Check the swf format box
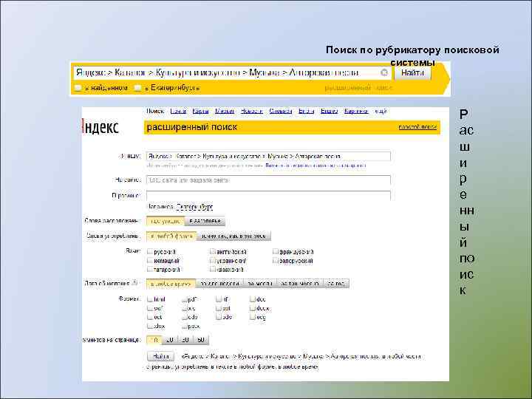 [x=149, y=307]
